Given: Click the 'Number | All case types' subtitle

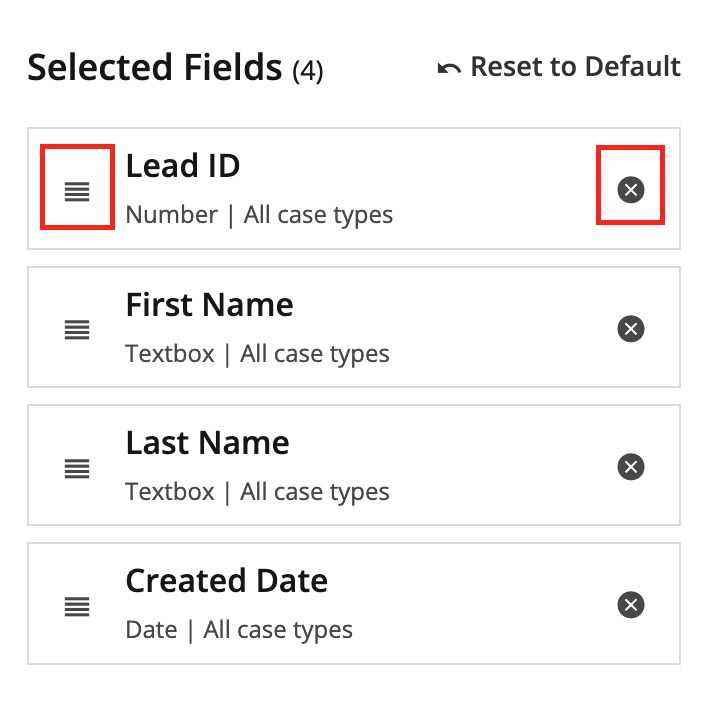Looking at the screenshot, I should pos(259,215).
